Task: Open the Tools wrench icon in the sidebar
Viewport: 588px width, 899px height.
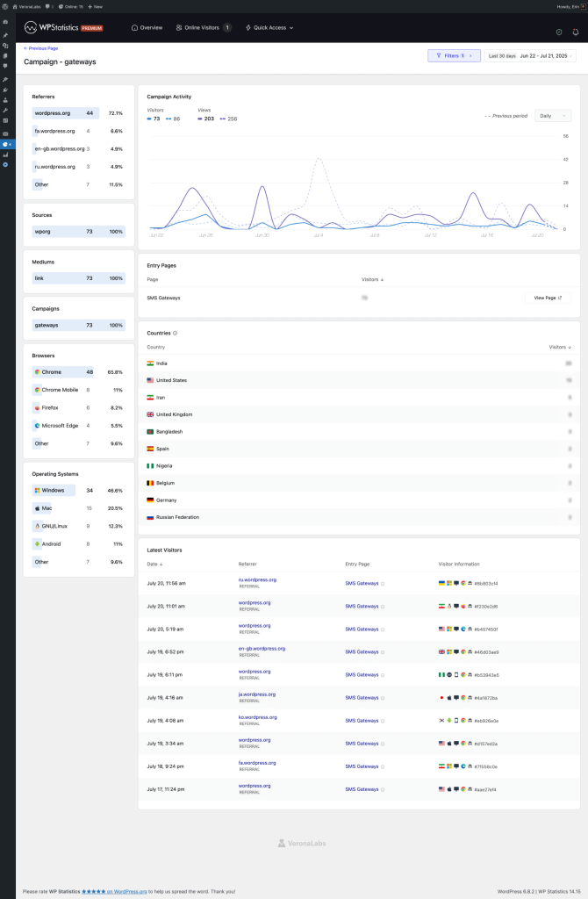Action: point(5,110)
